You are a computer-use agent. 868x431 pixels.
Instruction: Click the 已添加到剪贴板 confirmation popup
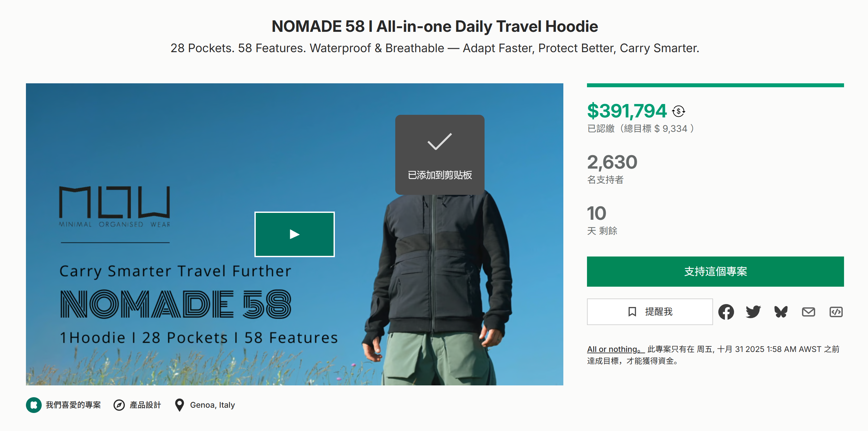point(439,155)
